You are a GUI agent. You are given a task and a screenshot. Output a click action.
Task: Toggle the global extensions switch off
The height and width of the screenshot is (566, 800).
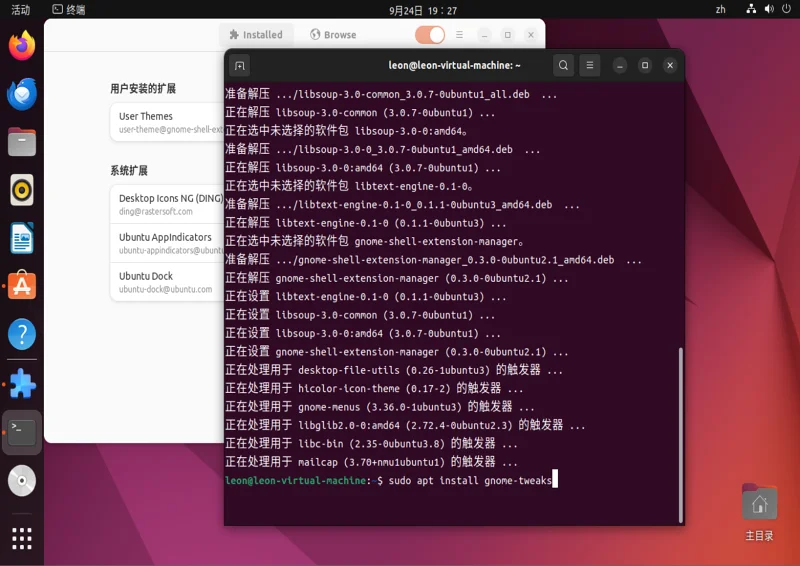coord(430,35)
